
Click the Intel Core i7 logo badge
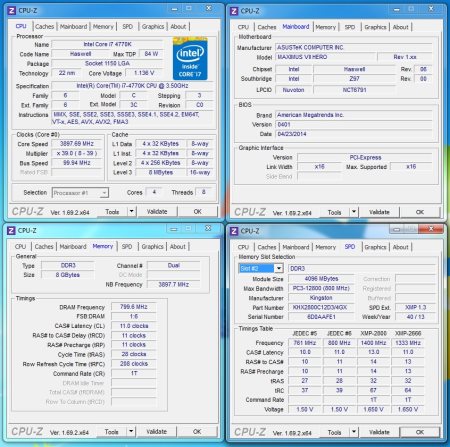[x=190, y=59]
